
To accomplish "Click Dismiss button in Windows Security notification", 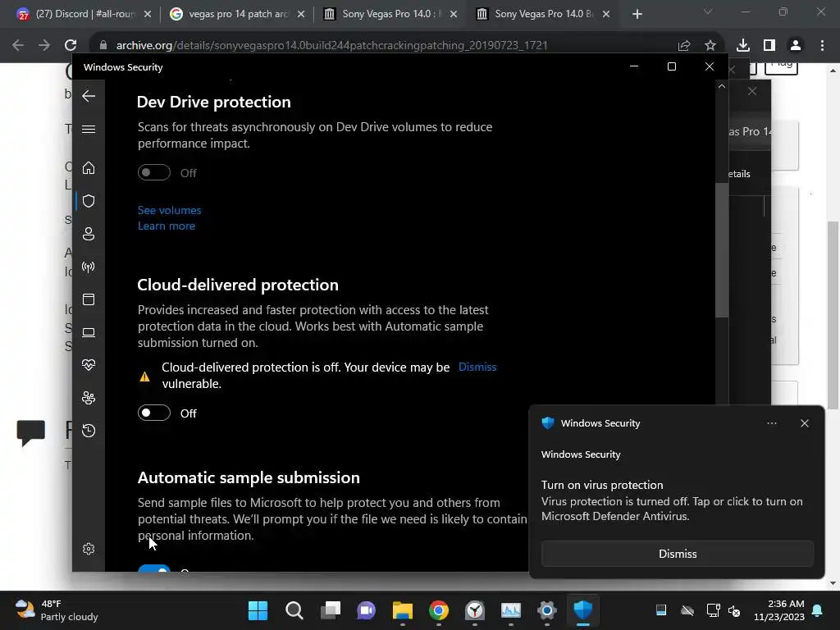I will coord(677,554).
